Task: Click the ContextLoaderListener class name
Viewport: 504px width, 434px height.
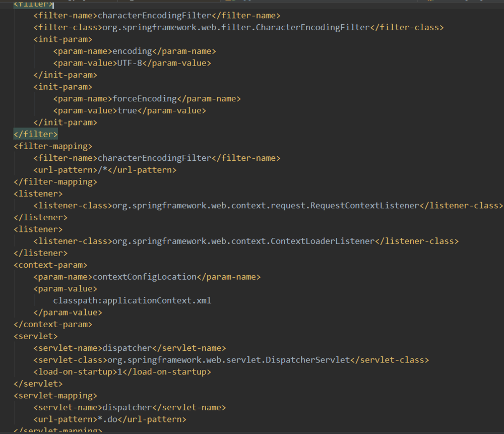Action: (242, 241)
